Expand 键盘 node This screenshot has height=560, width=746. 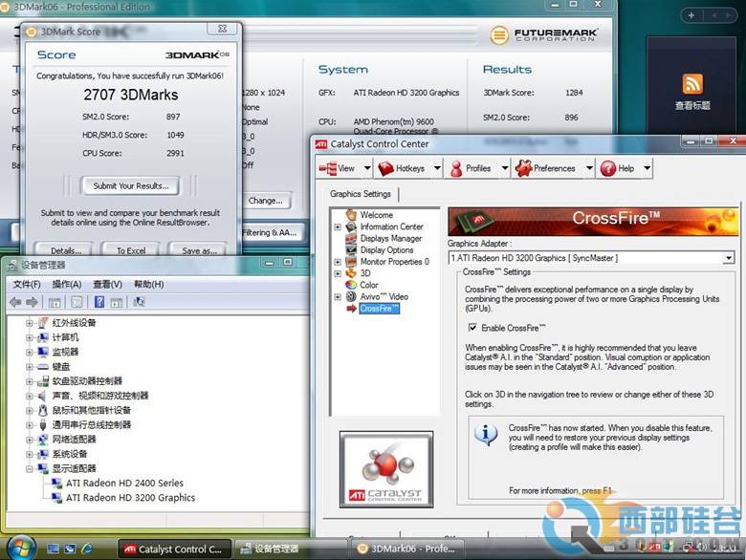[x=30, y=367]
